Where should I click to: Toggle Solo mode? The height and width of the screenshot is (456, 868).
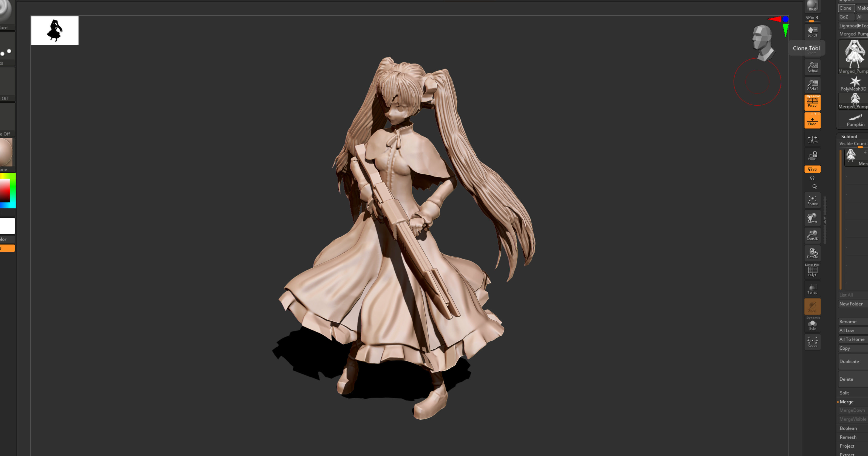[812, 324]
